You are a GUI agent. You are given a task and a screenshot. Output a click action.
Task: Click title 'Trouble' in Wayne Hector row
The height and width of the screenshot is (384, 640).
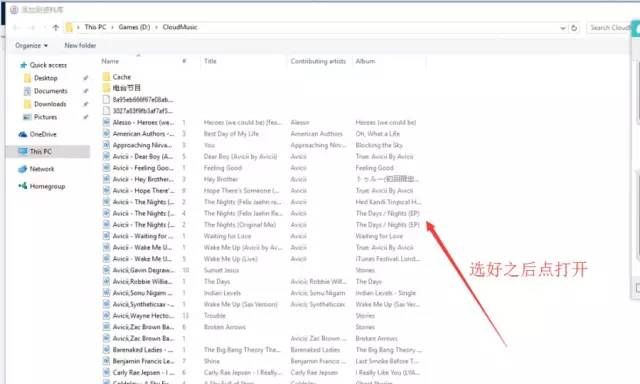(214, 316)
